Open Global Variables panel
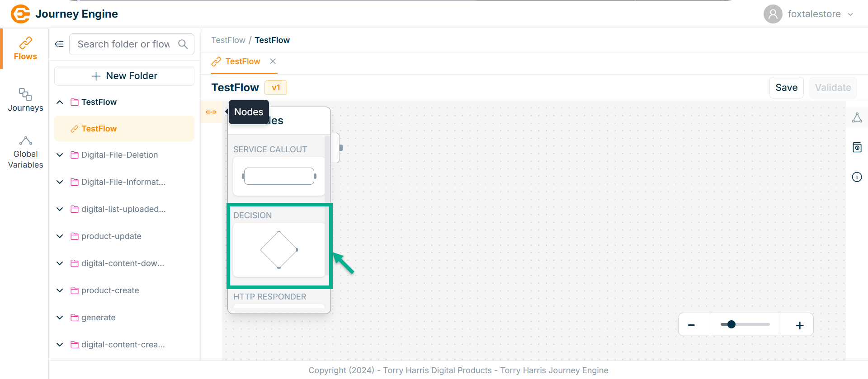Viewport: 868px width, 379px height. (25, 153)
